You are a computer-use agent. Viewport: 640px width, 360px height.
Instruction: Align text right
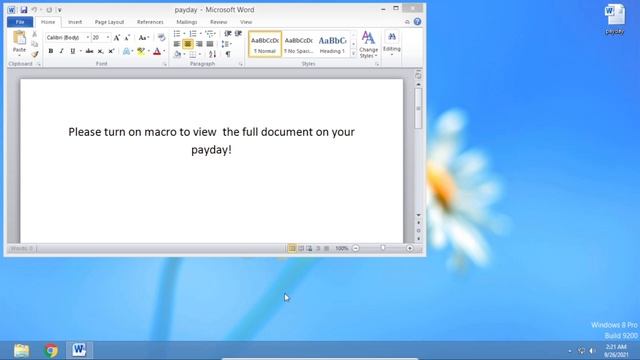click(x=199, y=44)
